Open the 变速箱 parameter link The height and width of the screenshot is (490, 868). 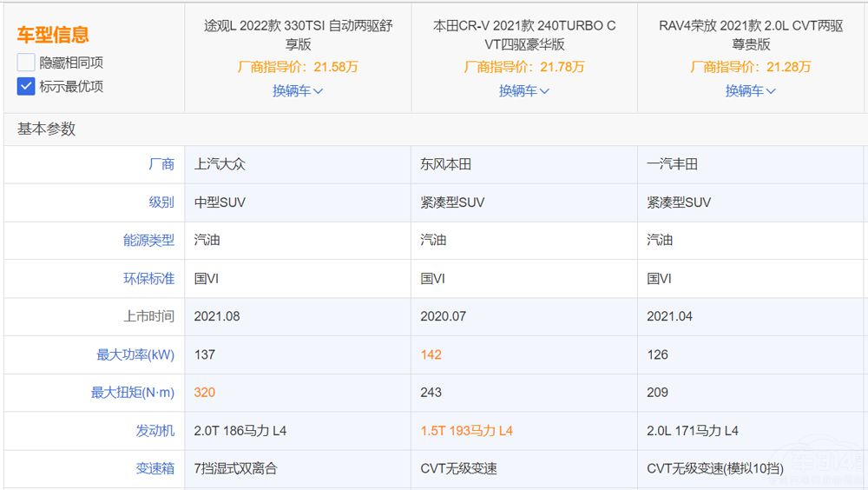[155, 468]
